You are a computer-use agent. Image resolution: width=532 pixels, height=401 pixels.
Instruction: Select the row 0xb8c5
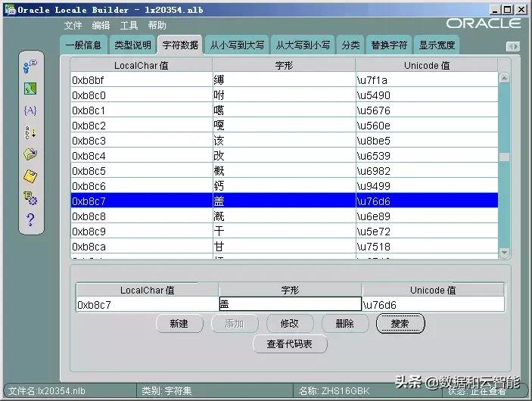(x=285, y=171)
